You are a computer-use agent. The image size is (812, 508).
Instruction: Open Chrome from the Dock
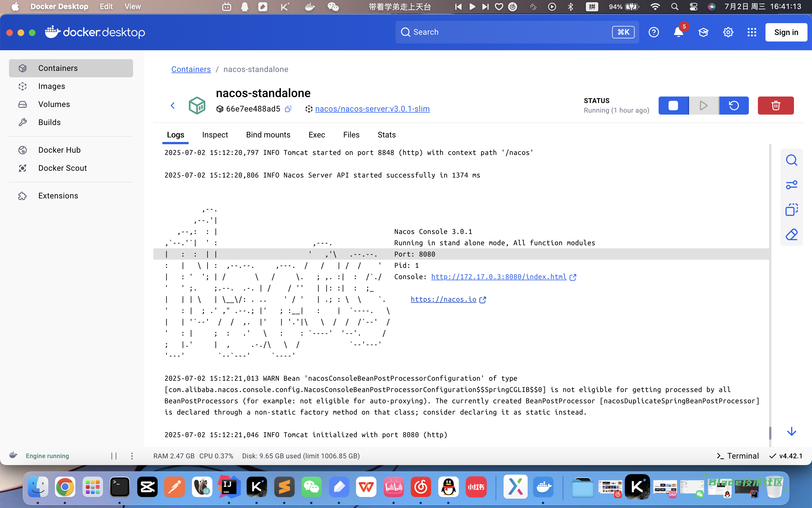[x=65, y=487]
